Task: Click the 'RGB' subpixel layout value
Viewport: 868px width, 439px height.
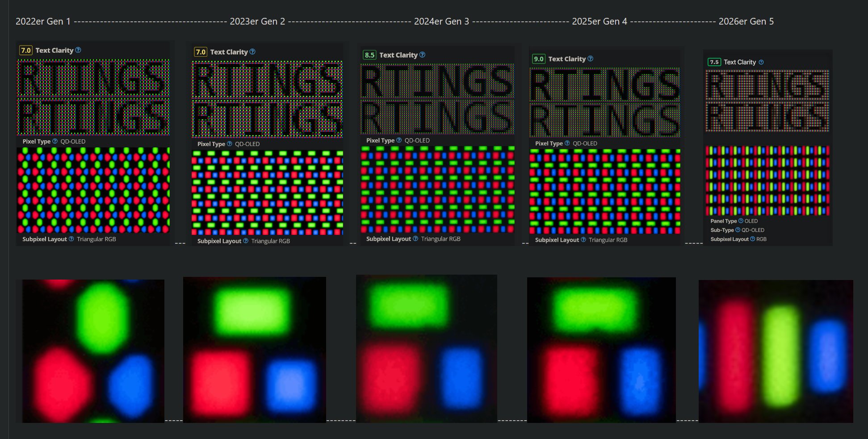Action: [x=761, y=239]
